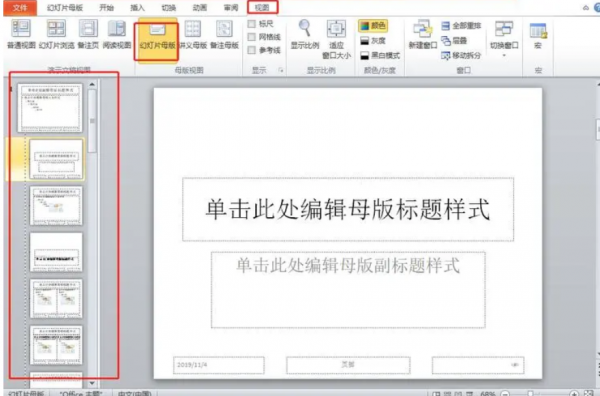Click title placeholder 单击此处编辑母版标题样式

348,209
